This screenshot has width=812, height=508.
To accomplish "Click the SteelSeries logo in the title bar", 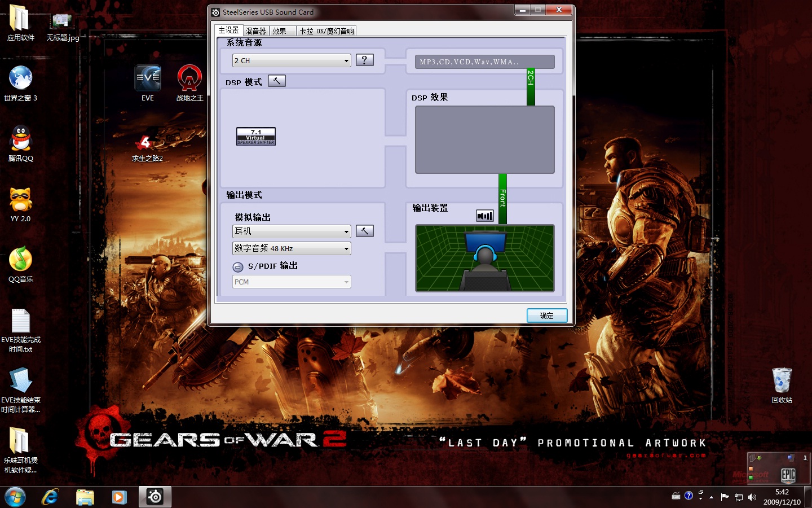I will (x=215, y=12).
